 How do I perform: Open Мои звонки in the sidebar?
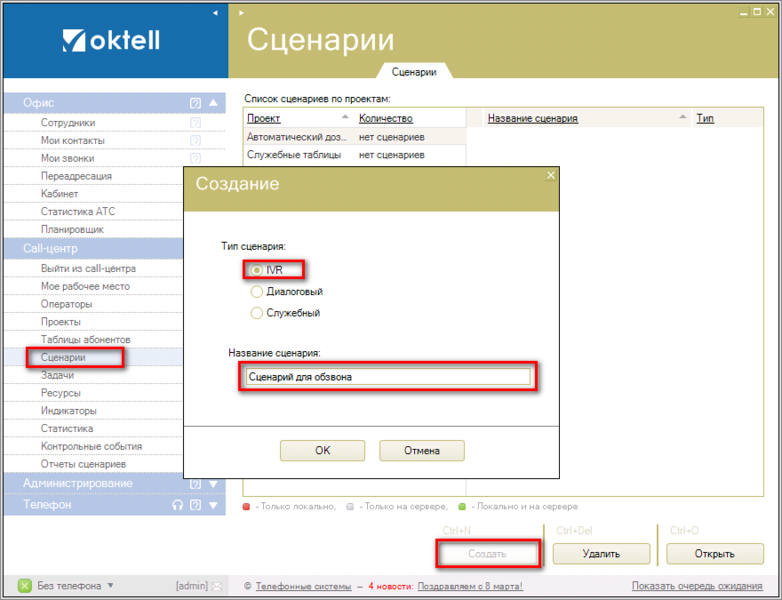click(x=67, y=158)
